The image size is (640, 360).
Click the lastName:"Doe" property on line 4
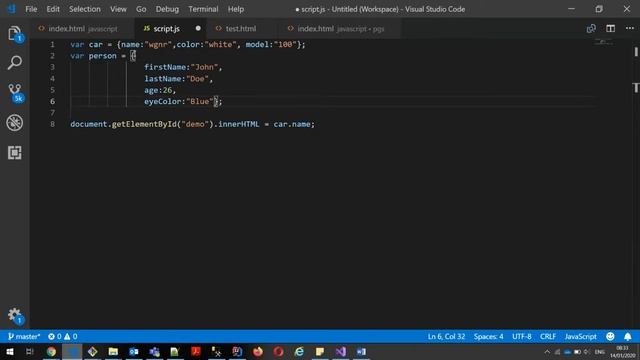click(176, 79)
